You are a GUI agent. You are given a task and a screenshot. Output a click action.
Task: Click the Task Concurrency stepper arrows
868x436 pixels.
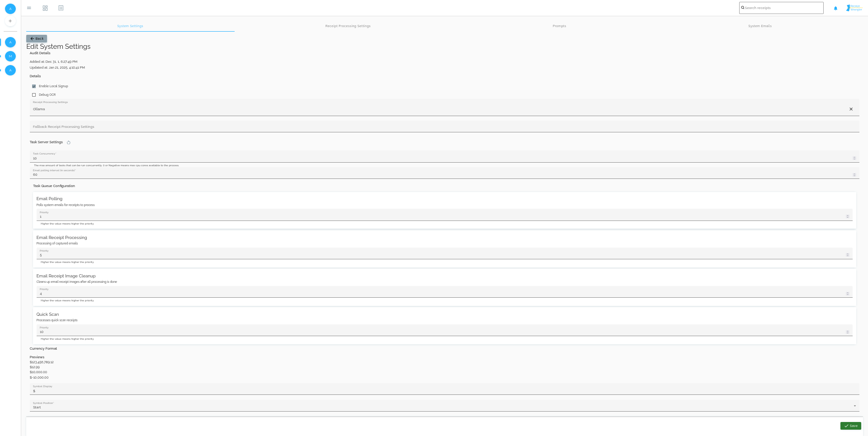pos(854,158)
